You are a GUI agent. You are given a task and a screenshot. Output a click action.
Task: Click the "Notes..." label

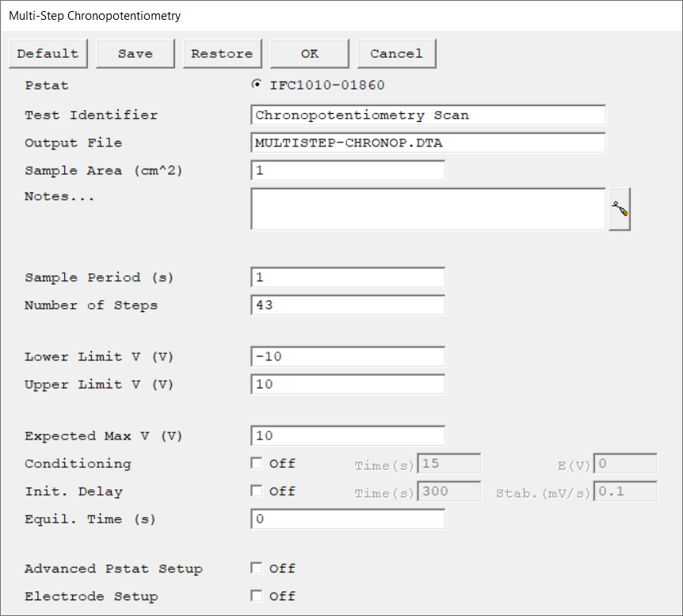click(59, 196)
